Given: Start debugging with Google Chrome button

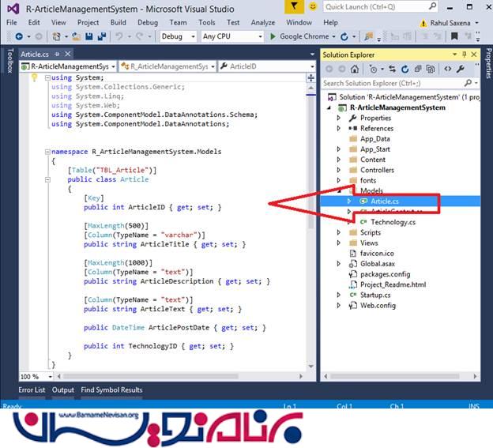Looking at the screenshot, I should 302,36.
